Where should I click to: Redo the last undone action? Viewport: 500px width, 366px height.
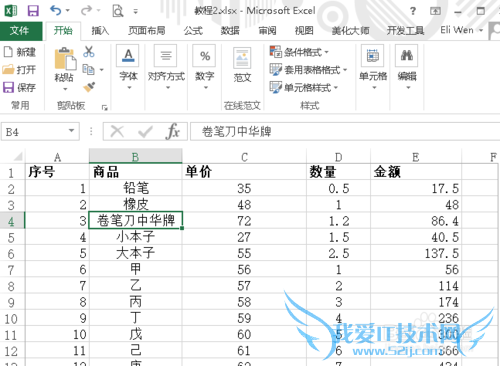[x=87, y=11]
